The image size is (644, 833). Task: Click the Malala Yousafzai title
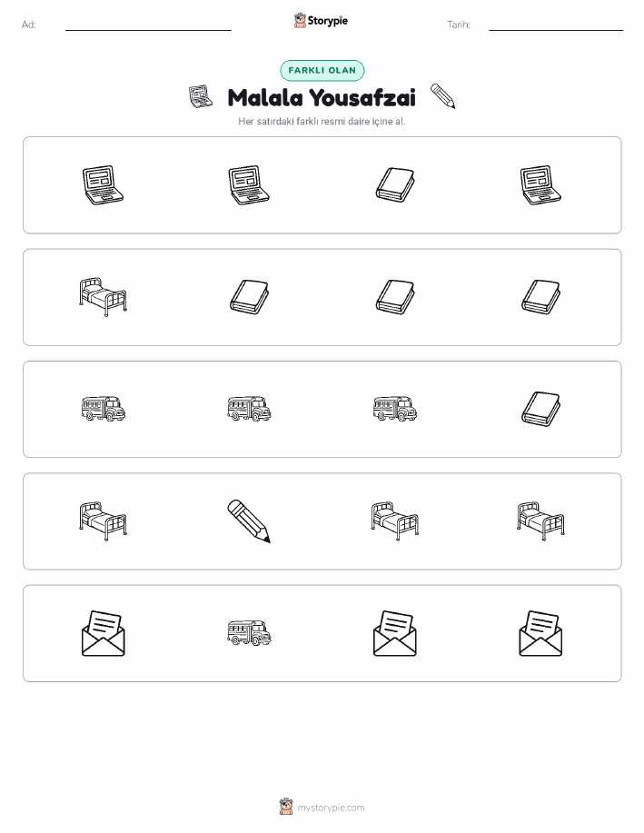(x=322, y=98)
